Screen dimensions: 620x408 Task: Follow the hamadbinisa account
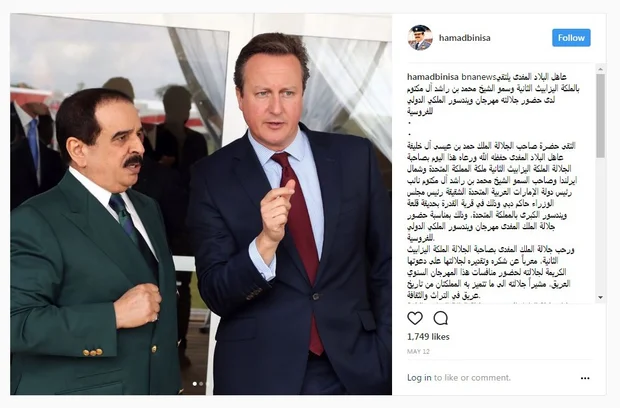(571, 38)
